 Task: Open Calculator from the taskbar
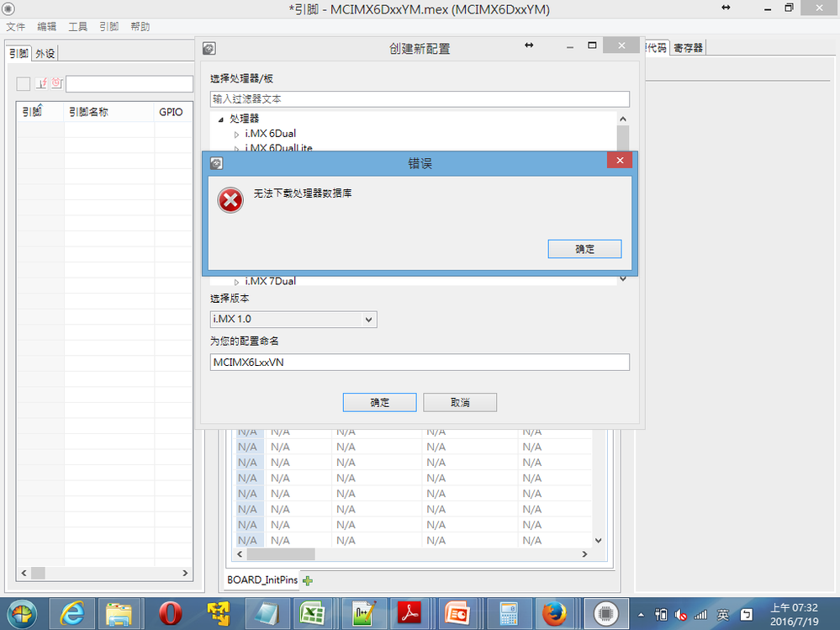point(509,613)
